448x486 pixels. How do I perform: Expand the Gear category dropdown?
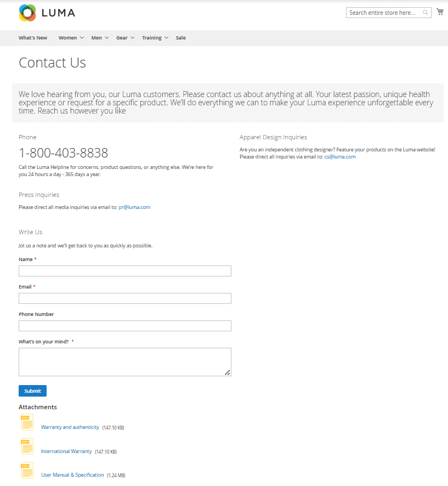tap(124, 37)
